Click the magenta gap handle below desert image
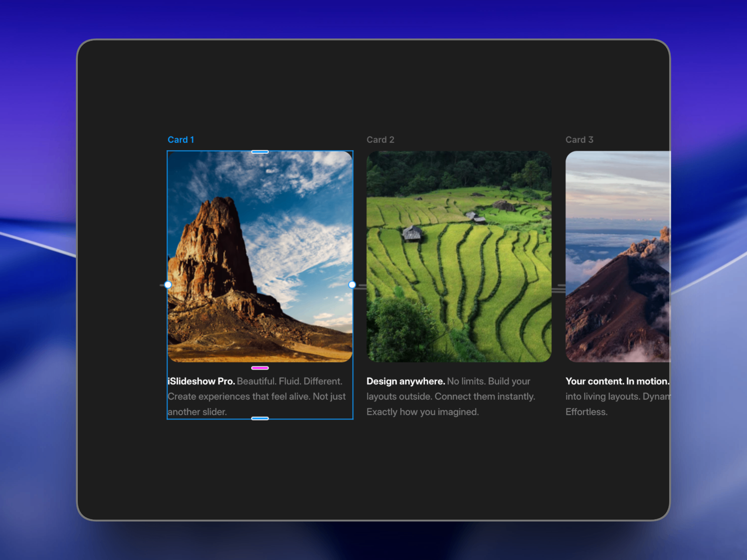This screenshot has width=747, height=560. [x=260, y=368]
